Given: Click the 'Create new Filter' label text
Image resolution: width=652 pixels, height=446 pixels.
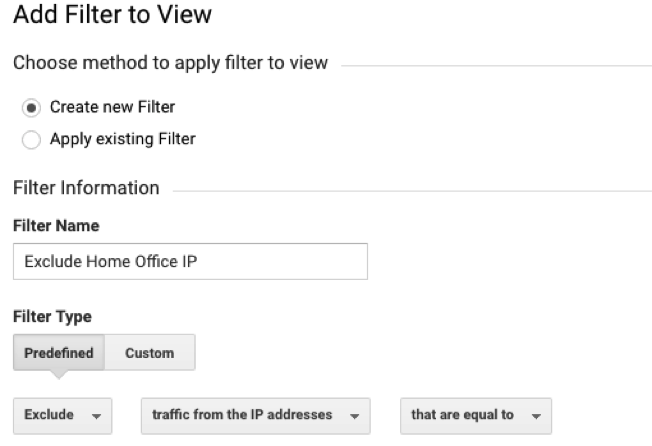Looking at the screenshot, I should pos(112,107).
